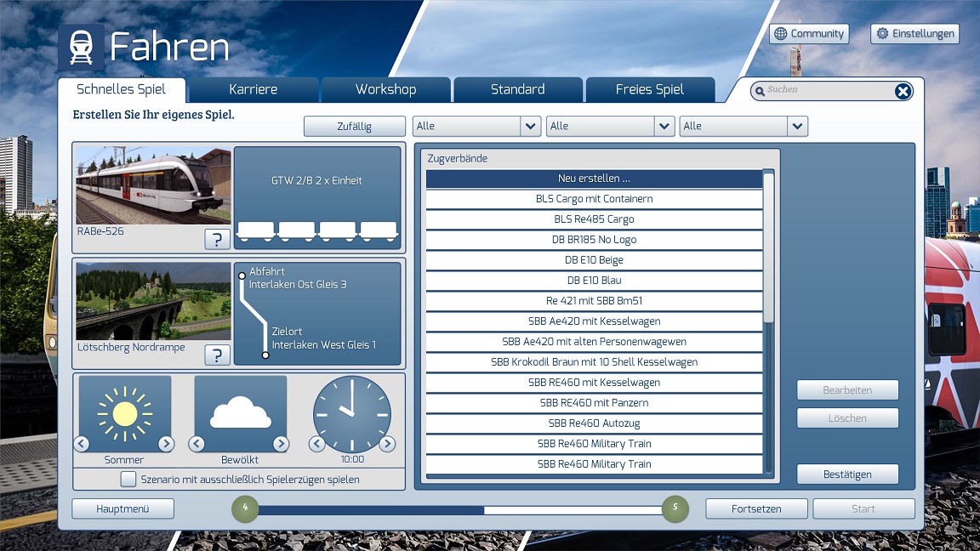Switch to previous weather before Bewölkt

197,444
